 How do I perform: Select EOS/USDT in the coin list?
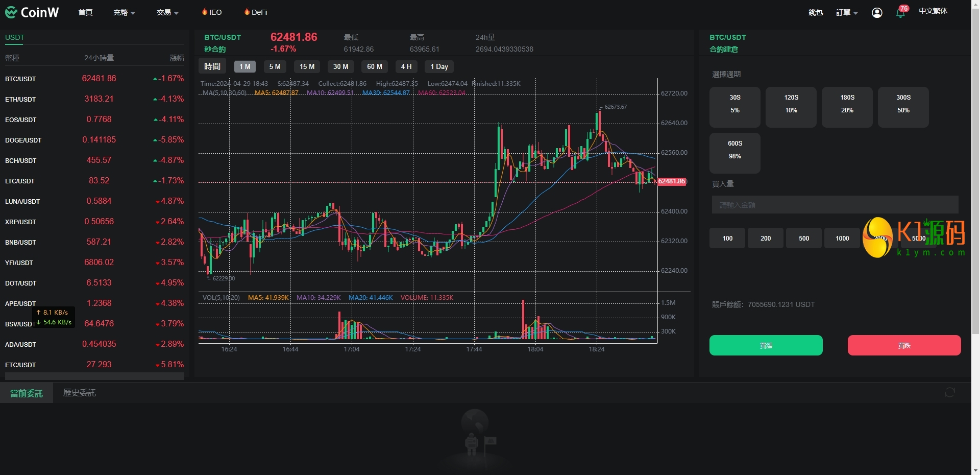click(94, 120)
